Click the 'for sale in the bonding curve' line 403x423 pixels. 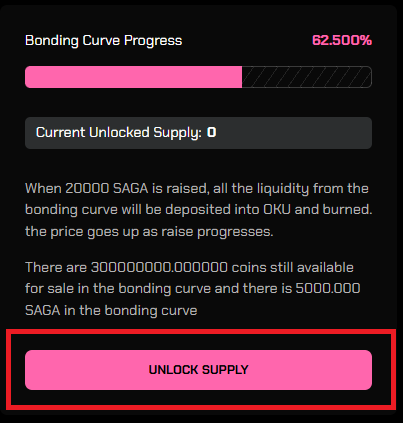pos(118,289)
